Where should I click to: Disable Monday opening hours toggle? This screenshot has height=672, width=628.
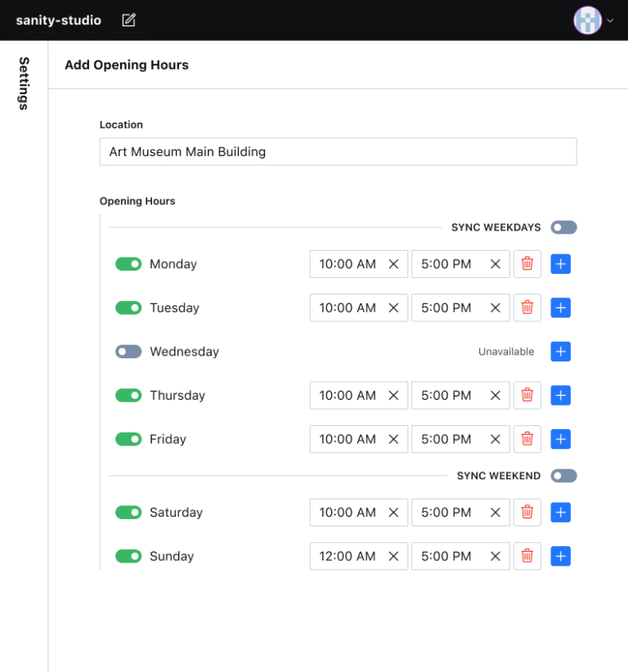(x=128, y=264)
